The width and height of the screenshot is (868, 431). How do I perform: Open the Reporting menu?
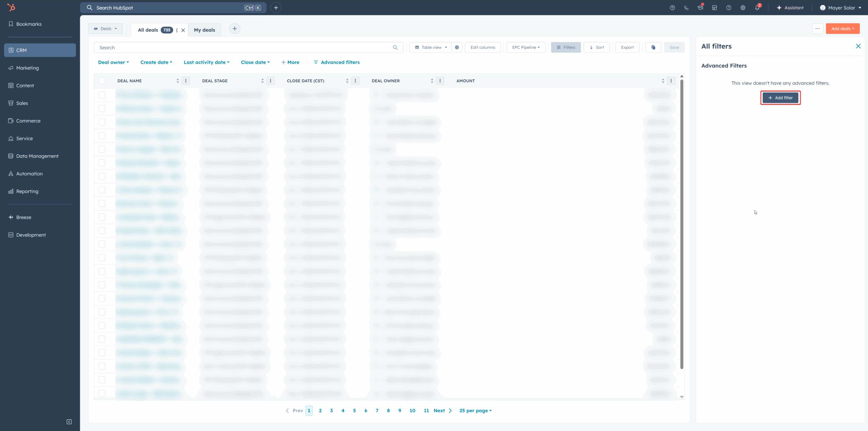click(x=40, y=191)
